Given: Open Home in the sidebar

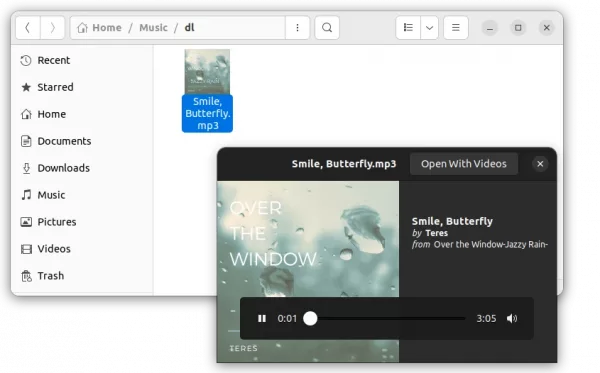Looking at the screenshot, I should pos(82,114).
